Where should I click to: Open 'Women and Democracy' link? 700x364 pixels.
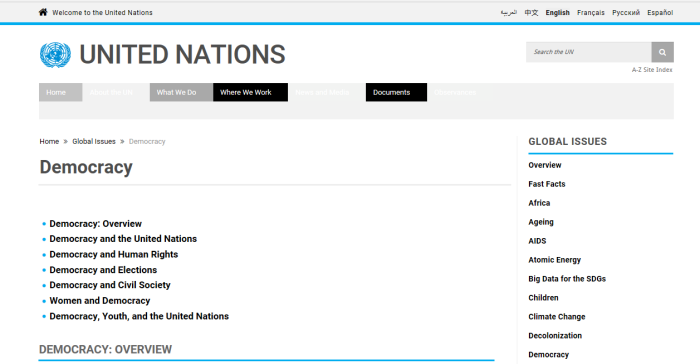pyautogui.click(x=100, y=301)
